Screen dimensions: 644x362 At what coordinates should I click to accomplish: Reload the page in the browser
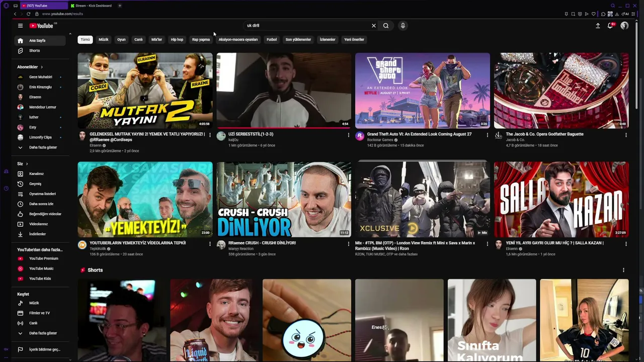click(x=28, y=14)
